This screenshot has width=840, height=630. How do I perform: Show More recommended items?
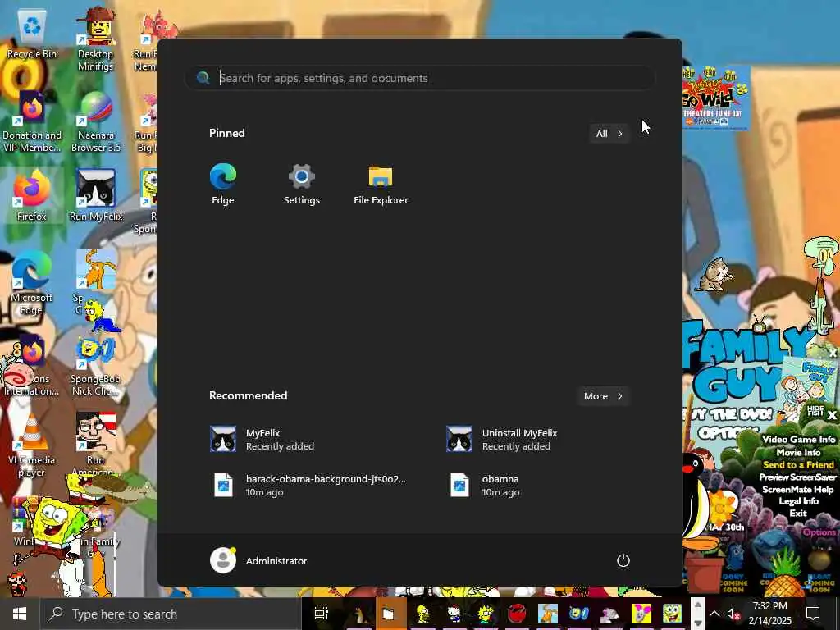click(603, 396)
